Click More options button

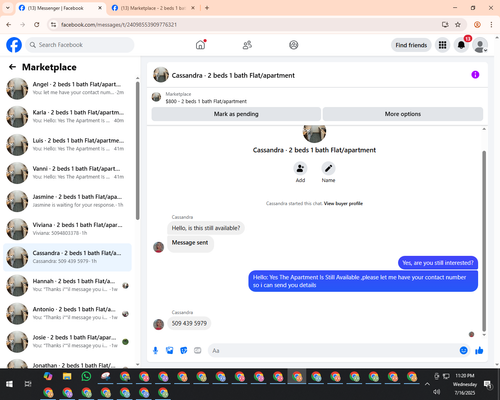click(x=403, y=114)
